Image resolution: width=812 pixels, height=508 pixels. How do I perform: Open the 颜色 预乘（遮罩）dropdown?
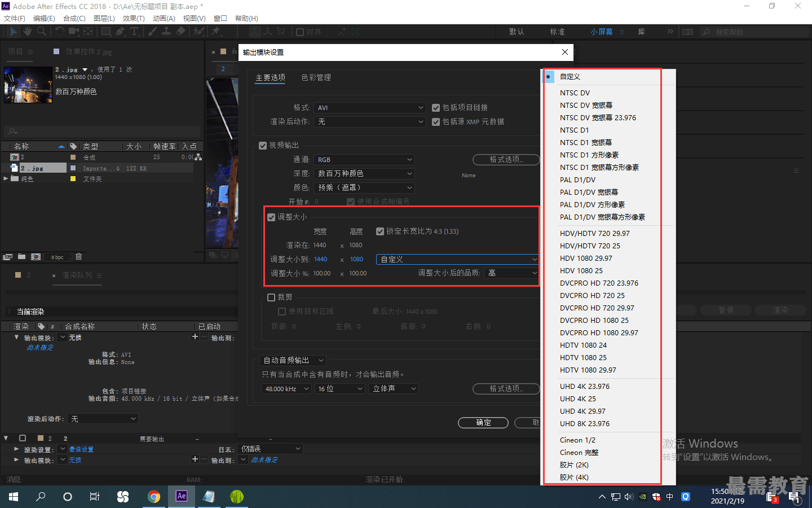364,187
